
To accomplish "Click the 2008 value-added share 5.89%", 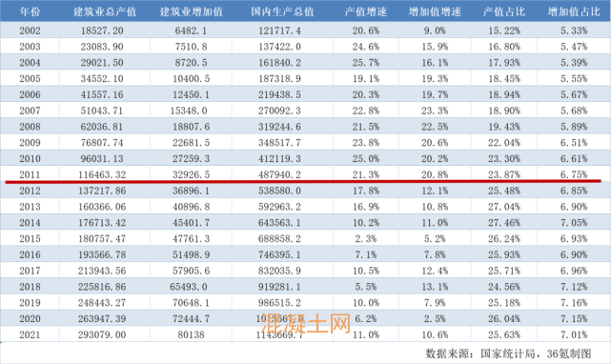I will coord(574,127).
